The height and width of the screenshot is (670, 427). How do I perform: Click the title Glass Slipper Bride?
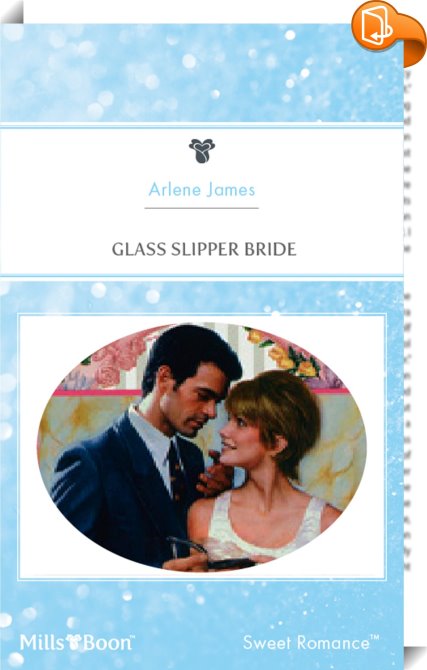point(204,249)
